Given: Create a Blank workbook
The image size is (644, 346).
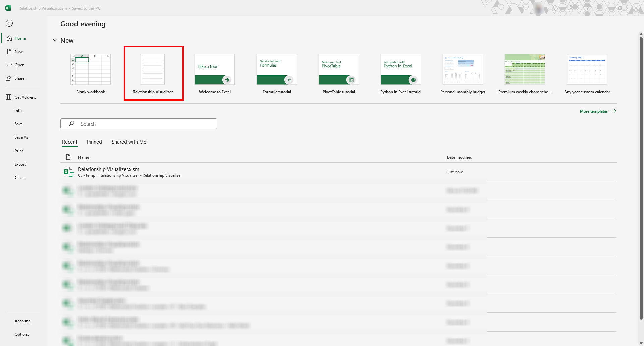Looking at the screenshot, I should click(x=91, y=74).
